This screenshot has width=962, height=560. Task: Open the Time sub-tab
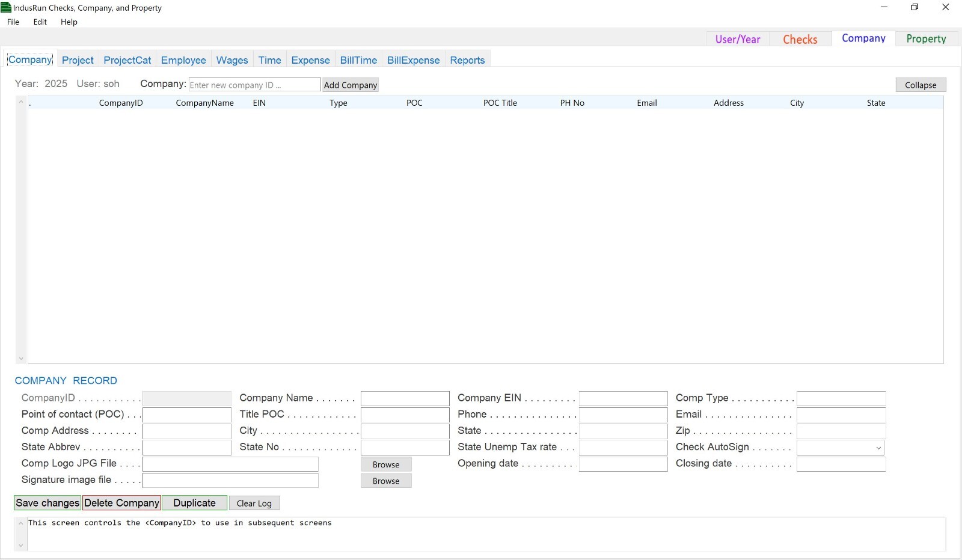click(x=270, y=60)
